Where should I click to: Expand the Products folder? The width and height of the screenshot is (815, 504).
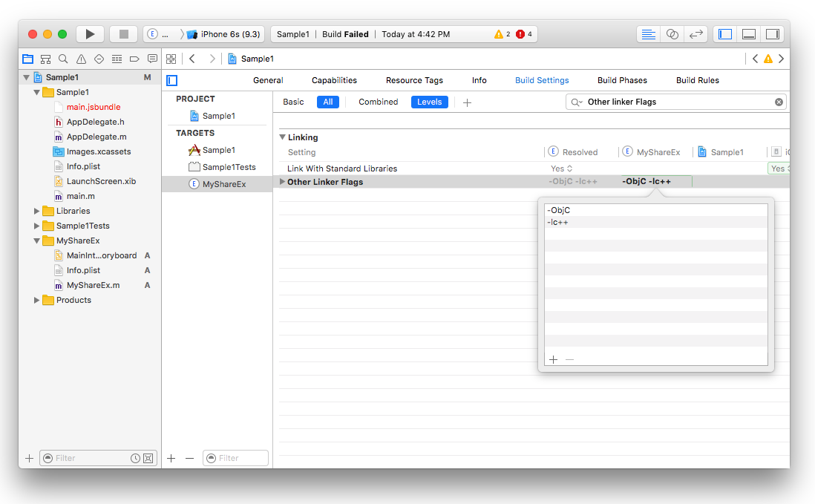36,301
